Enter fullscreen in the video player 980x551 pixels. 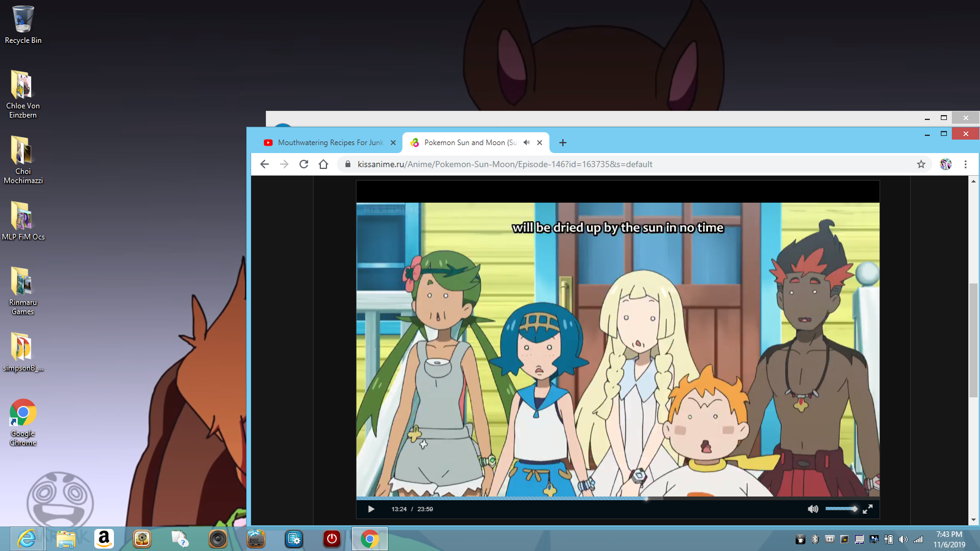[x=867, y=509]
